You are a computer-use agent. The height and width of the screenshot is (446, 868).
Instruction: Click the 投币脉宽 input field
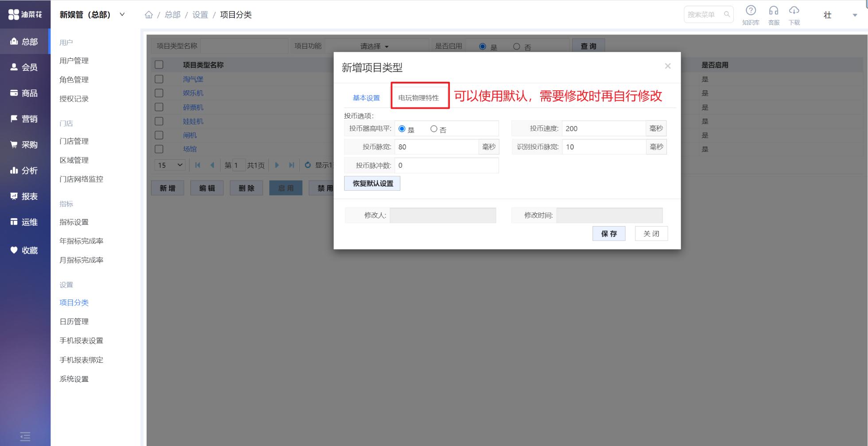[436, 147]
